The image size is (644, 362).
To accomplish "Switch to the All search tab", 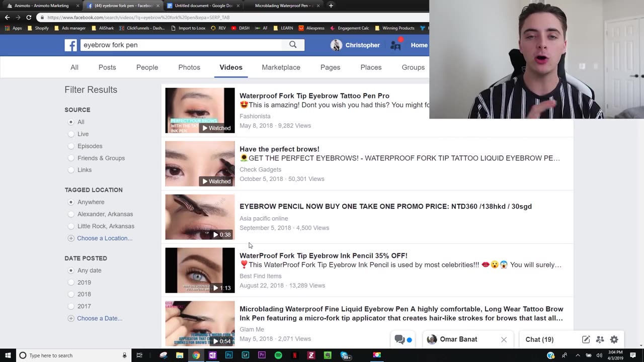I will click(74, 67).
